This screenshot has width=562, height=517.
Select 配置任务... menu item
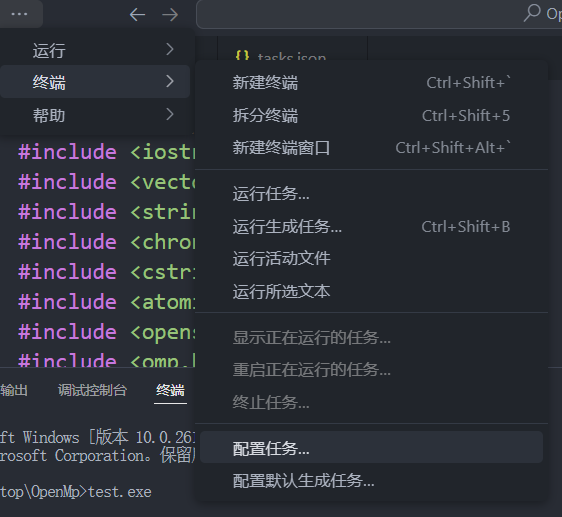tap(371, 448)
